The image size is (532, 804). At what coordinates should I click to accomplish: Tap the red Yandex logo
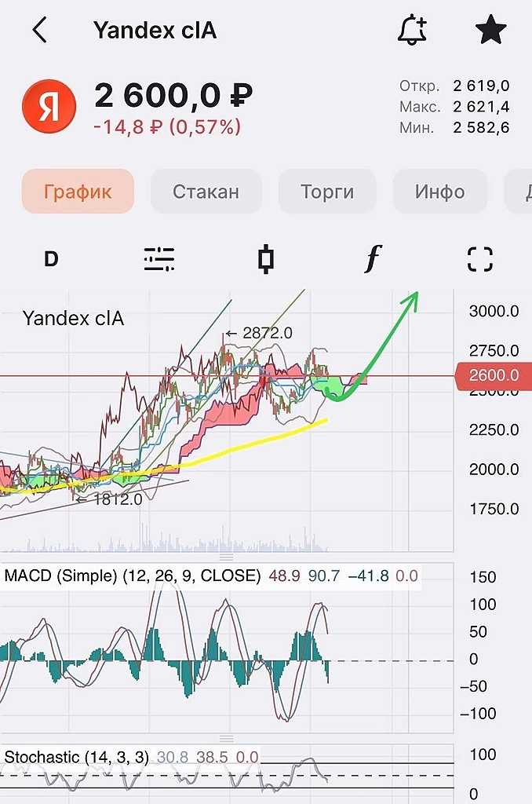pyautogui.click(x=49, y=106)
